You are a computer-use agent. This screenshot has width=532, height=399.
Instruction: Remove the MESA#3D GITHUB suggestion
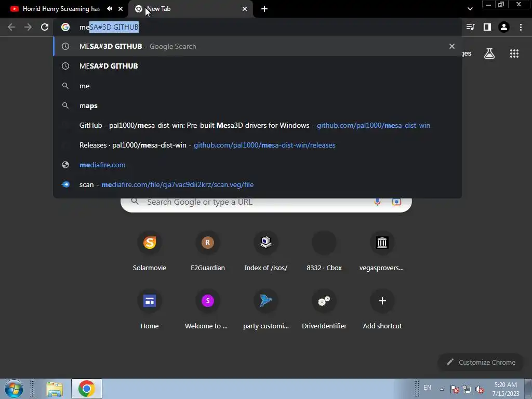pos(452,46)
